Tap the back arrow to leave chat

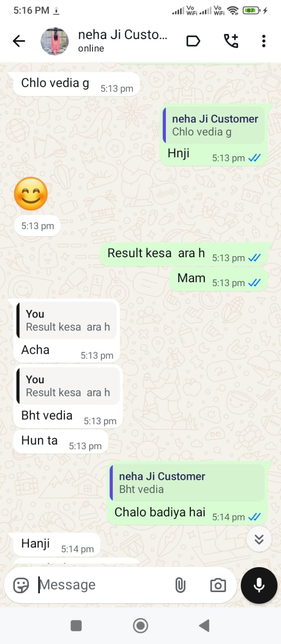pos(19,41)
